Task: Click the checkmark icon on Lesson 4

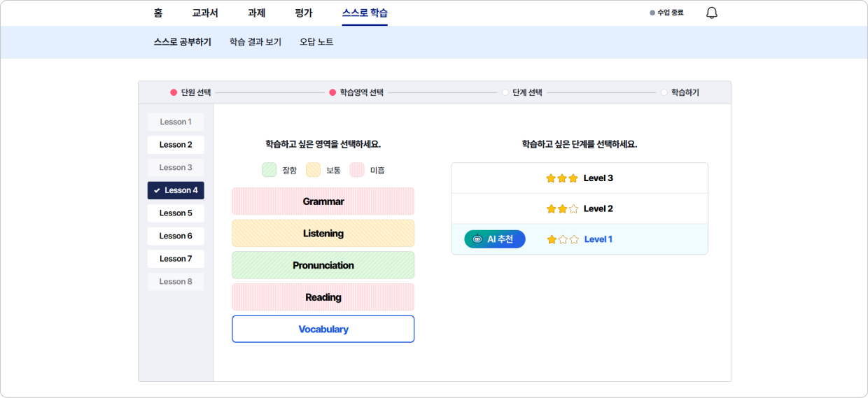Action: pos(157,190)
